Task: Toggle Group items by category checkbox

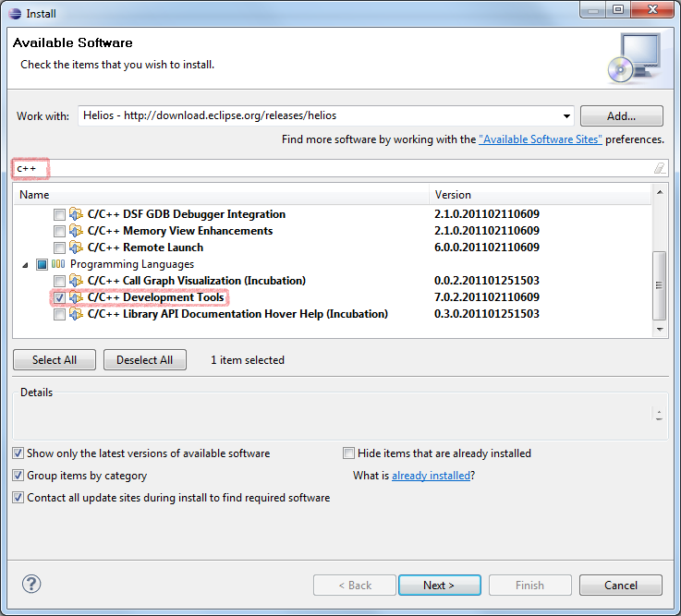Action: point(19,476)
